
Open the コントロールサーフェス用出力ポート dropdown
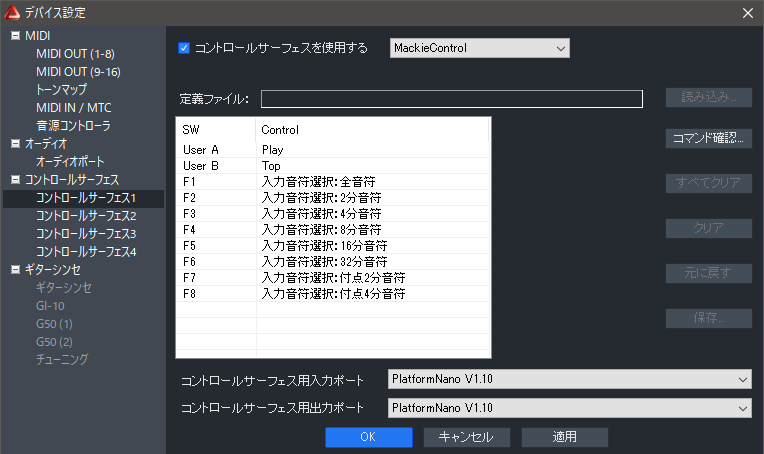[568, 408]
